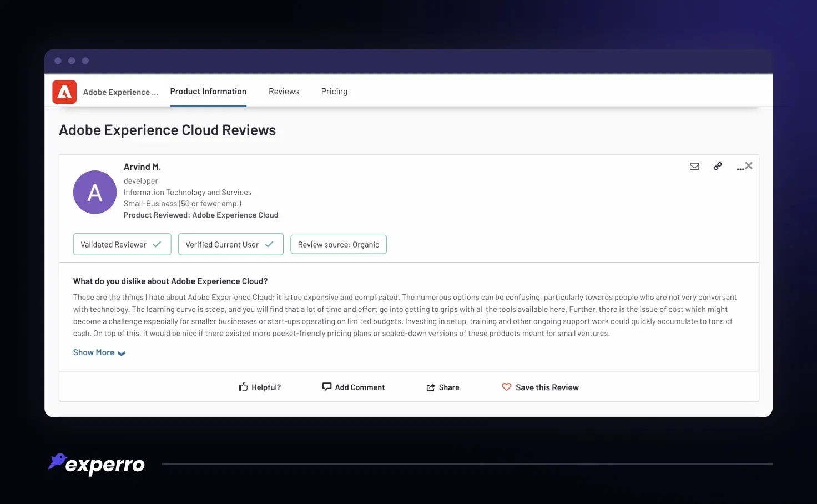Screen dimensions: 817x504
Task: Click Arvind M. purple avatar
Action: 95,192
